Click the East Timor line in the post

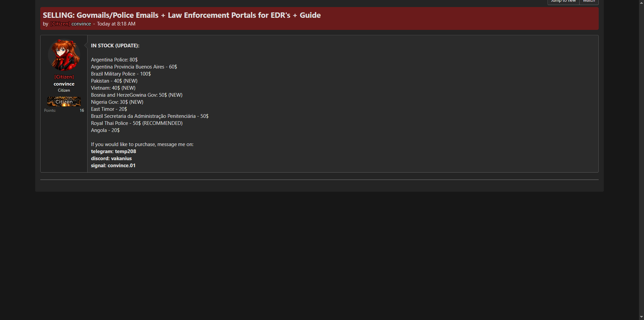[109, 109]
